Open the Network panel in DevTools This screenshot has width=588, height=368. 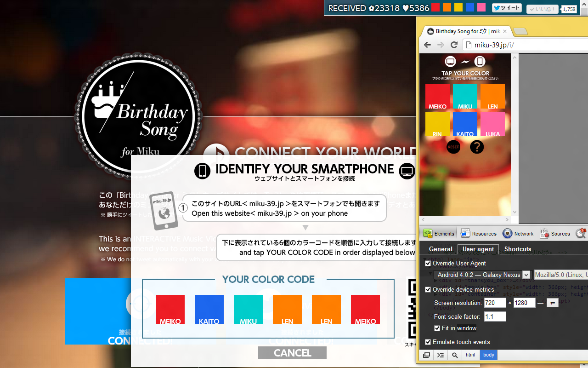point(518,233)
